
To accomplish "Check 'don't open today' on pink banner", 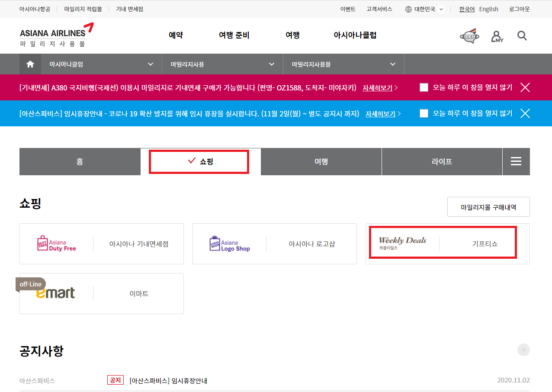I will pos(424,87).
